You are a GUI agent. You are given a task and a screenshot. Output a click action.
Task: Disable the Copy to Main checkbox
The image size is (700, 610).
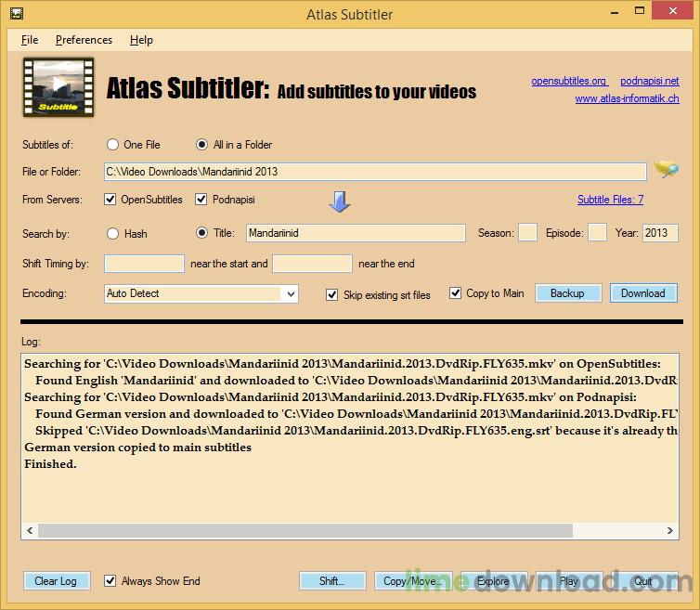(455, 293)
